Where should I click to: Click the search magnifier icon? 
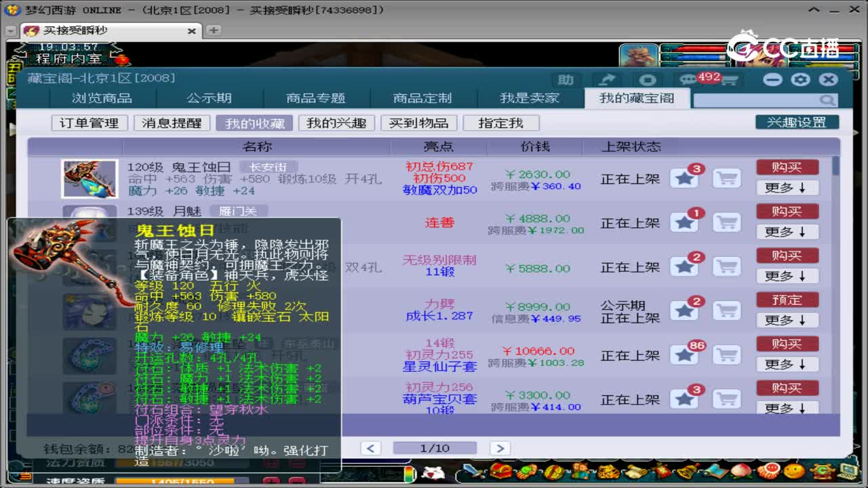[x=827, y=100]
